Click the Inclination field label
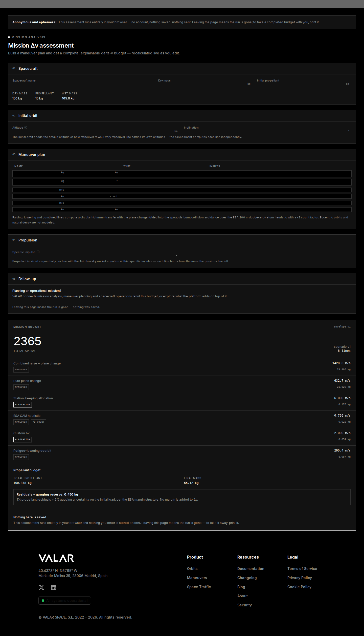364x636 pixels. (191, 128)
